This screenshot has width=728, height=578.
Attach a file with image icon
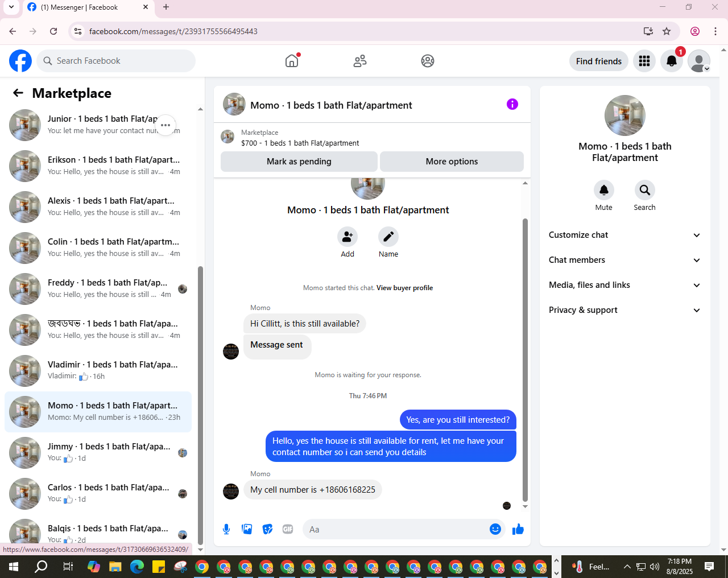coord(247,529)
